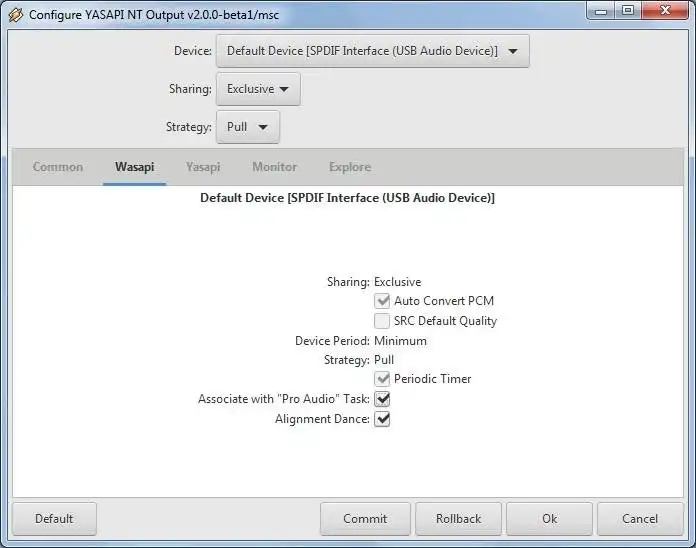Click the "Sharing: Exclusive" value in Wasapi panel
Screen dimensions: 696x548
pos(398,282)
